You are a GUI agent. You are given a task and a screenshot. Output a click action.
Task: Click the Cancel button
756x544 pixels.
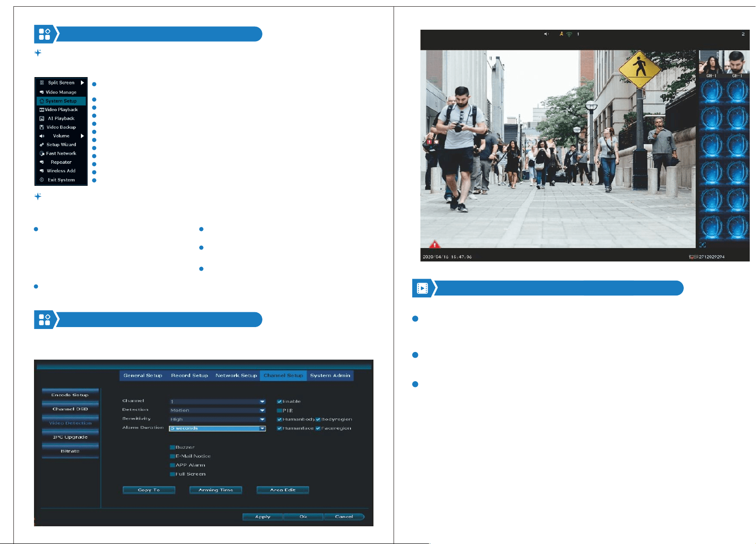click(344, 517)
